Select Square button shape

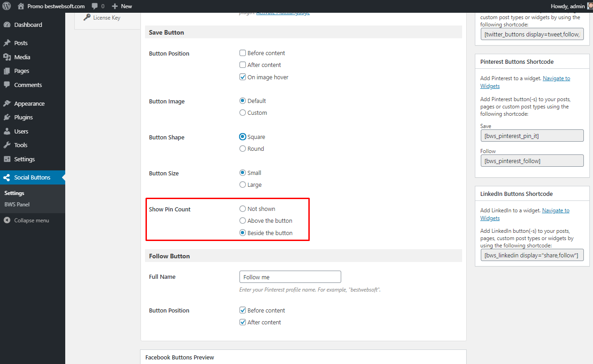tap(243, 137)
